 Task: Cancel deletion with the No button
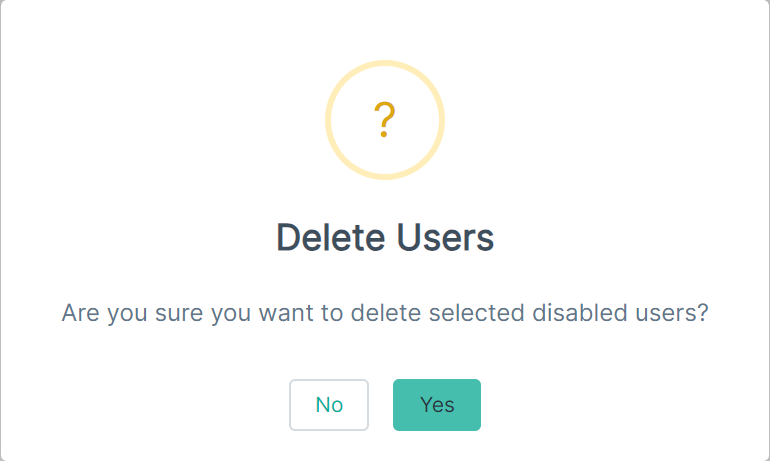pyautogui.click(x=329, y=405)
